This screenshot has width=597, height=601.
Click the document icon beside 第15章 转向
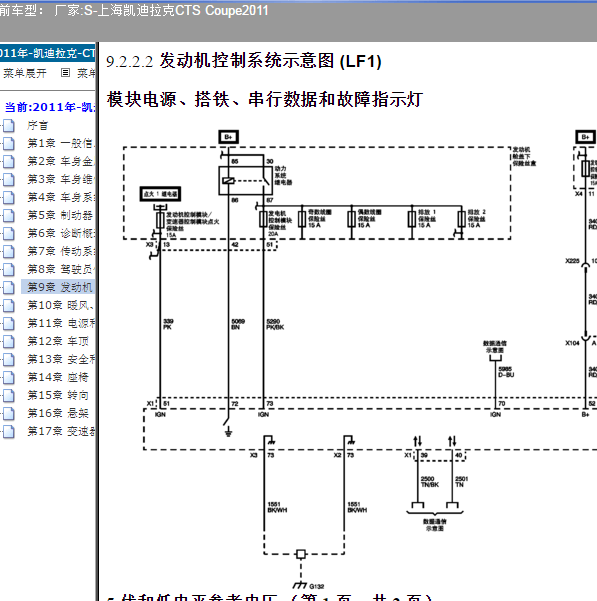tap(9, 395)
